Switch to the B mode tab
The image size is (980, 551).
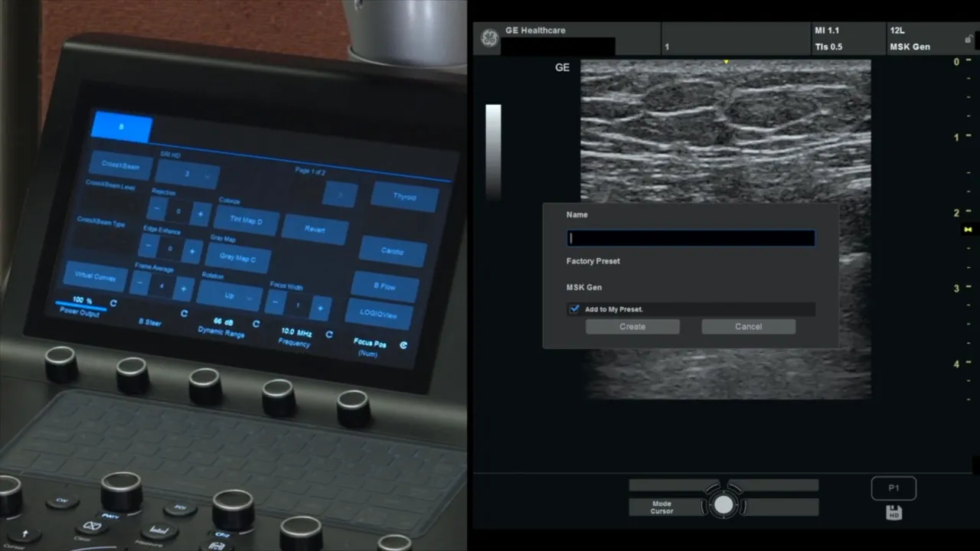(120, 128)
